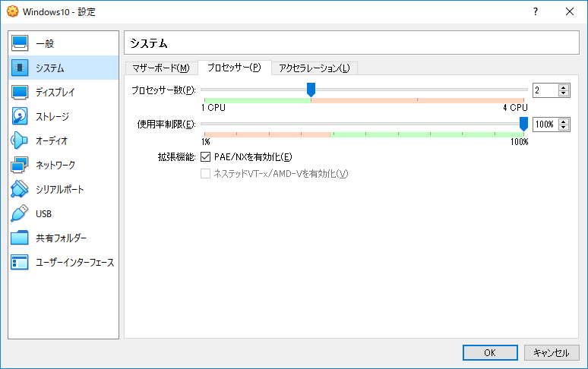Open the ストレージ disk icon

coord(20,116)
